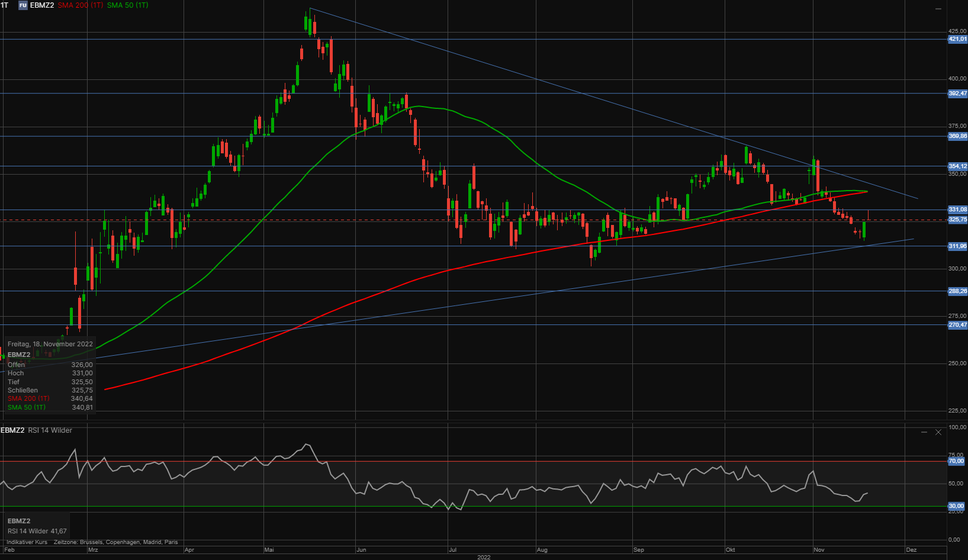
Task: Click the SMA 200 (1T) indicator label
Action: (81, 5)
